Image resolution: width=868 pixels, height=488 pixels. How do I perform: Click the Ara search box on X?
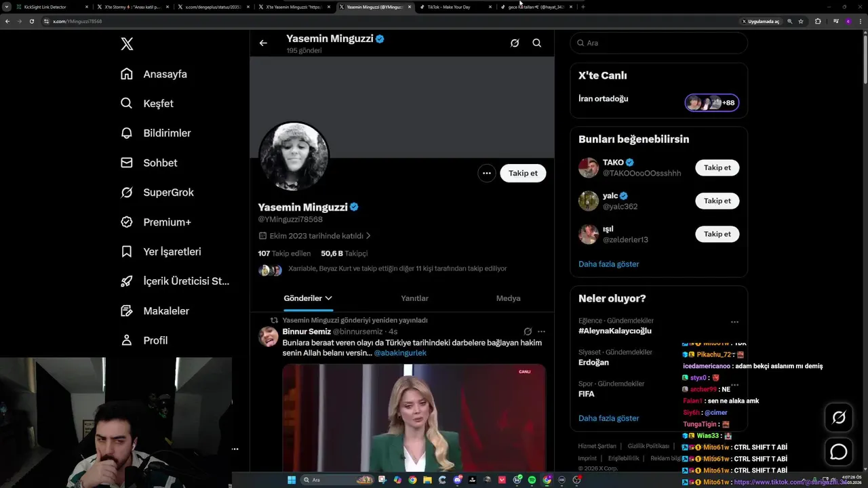coord(658,43)
